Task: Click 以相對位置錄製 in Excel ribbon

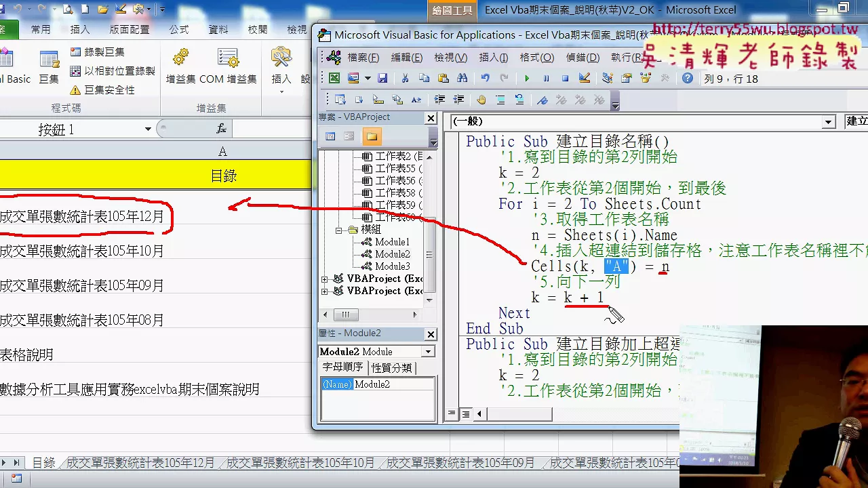Action: (x=113, y=70)
